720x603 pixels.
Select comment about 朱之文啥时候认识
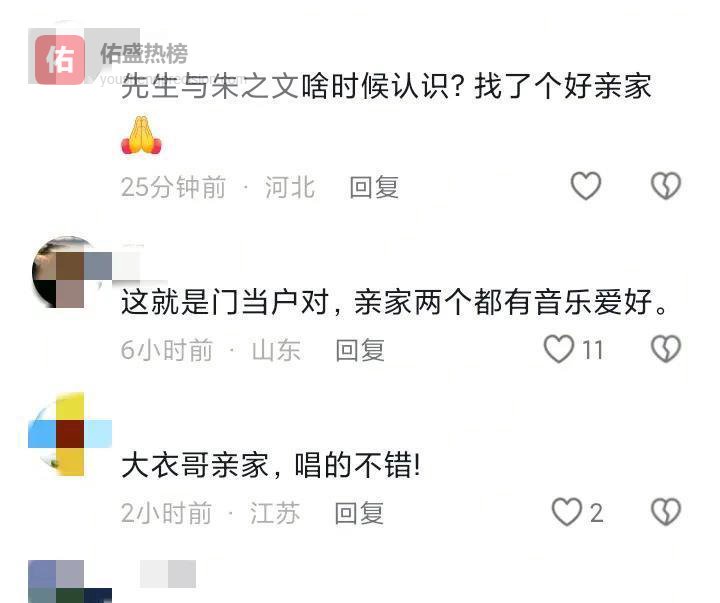coord(386,86)
